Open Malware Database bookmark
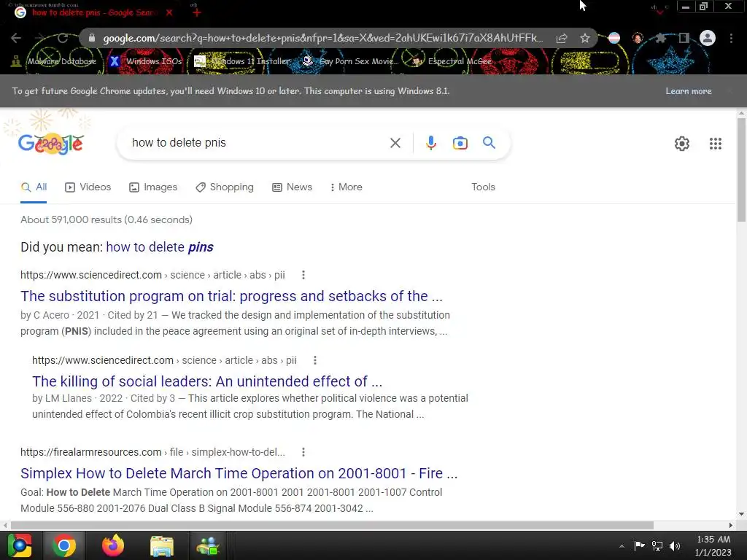Viewport: 747px width, 560px height. click(x=54, y=61)
